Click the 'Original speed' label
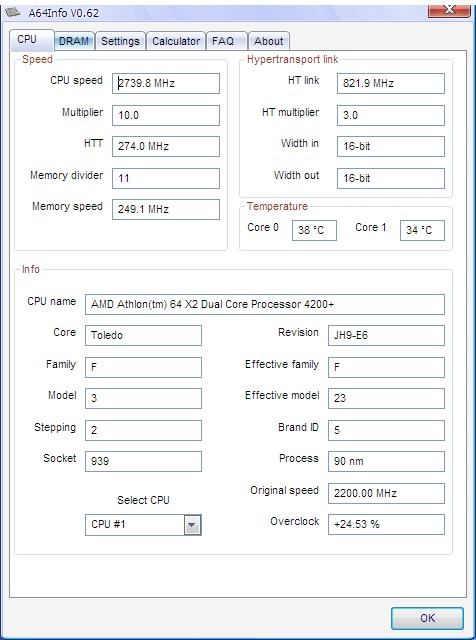This screenshot has height=640, width=476. click(x=285, y=491)
